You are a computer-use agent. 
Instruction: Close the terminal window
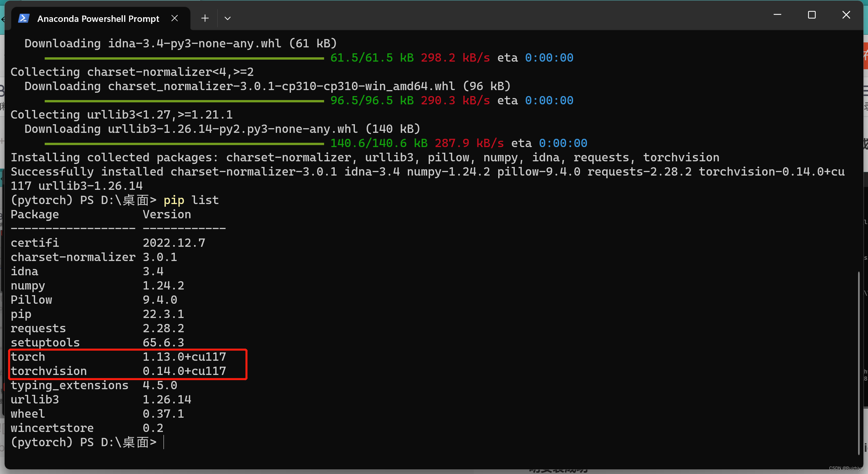coord(846,15)
